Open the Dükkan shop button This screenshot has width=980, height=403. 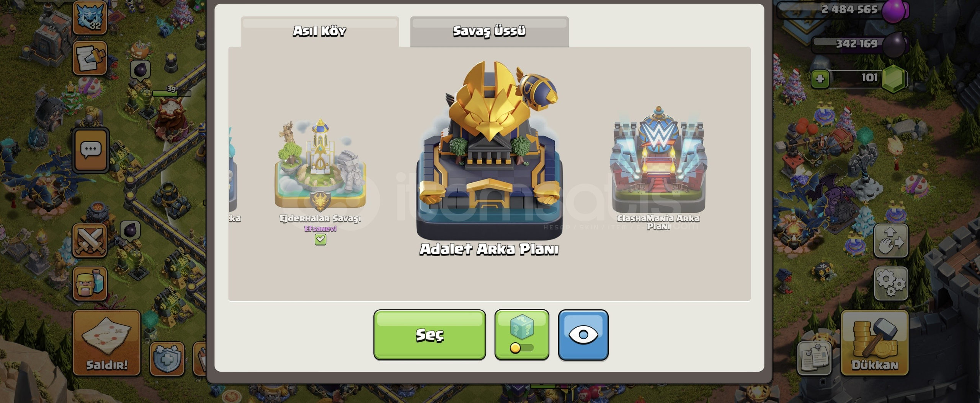(x=875, y=343)
